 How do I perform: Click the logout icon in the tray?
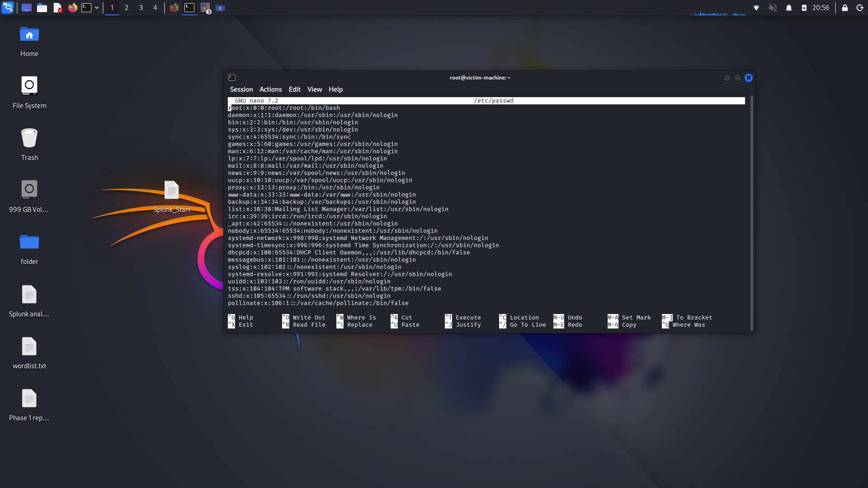(x=860, y=8)
